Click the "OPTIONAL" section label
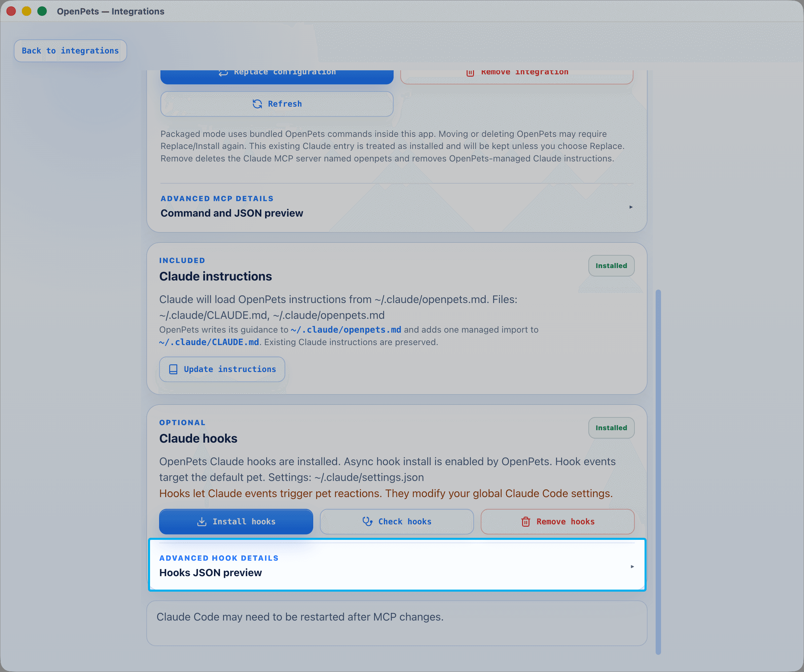The width and height of the screenshot is (804, 672). (x=183, y=422)
